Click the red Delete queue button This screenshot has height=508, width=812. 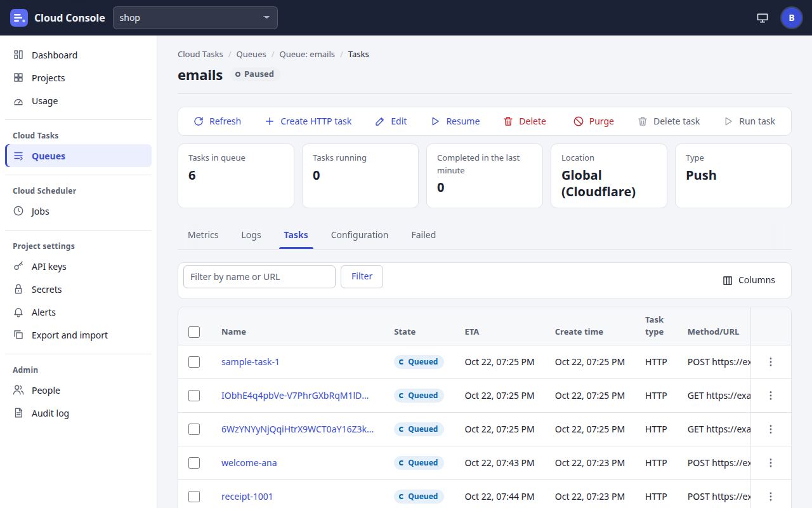(525, 121)
